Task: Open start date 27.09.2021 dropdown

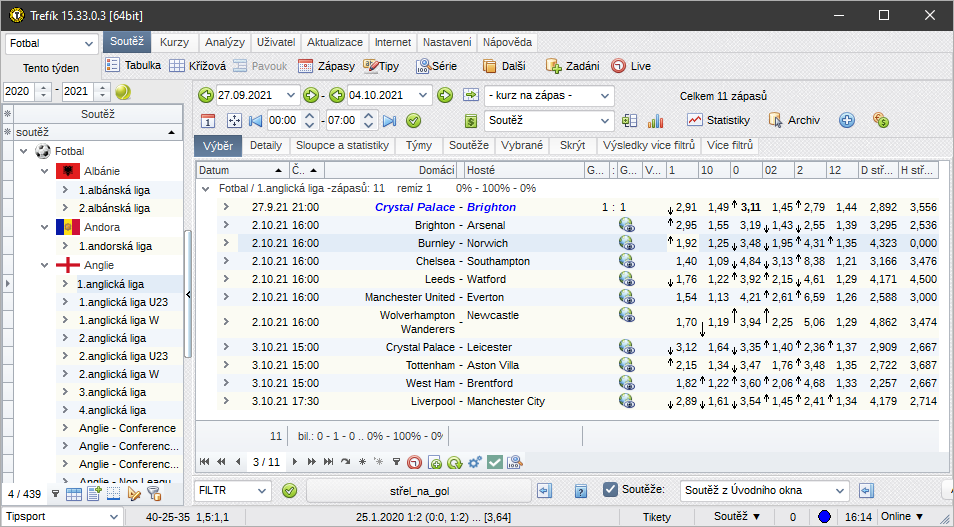Action: point(291,96)
